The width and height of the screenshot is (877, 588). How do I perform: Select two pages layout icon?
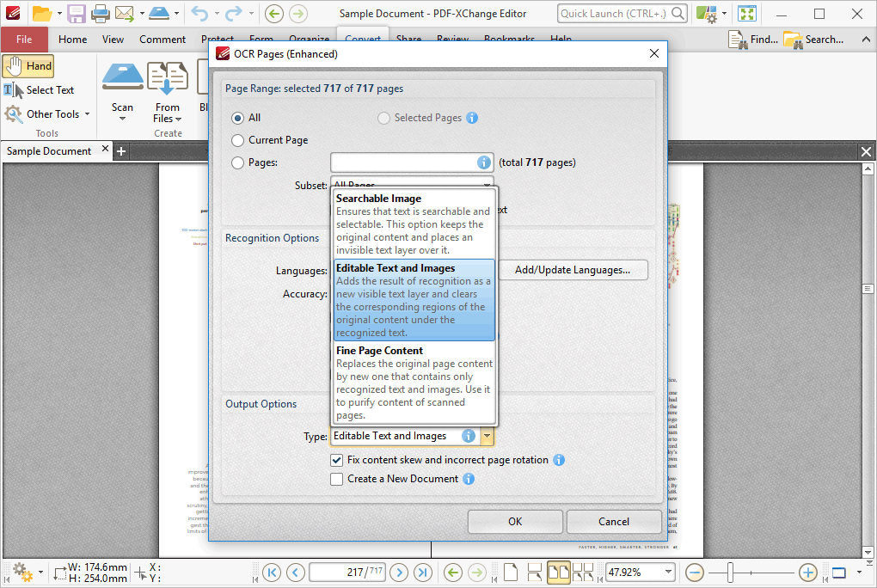point(559,573)
